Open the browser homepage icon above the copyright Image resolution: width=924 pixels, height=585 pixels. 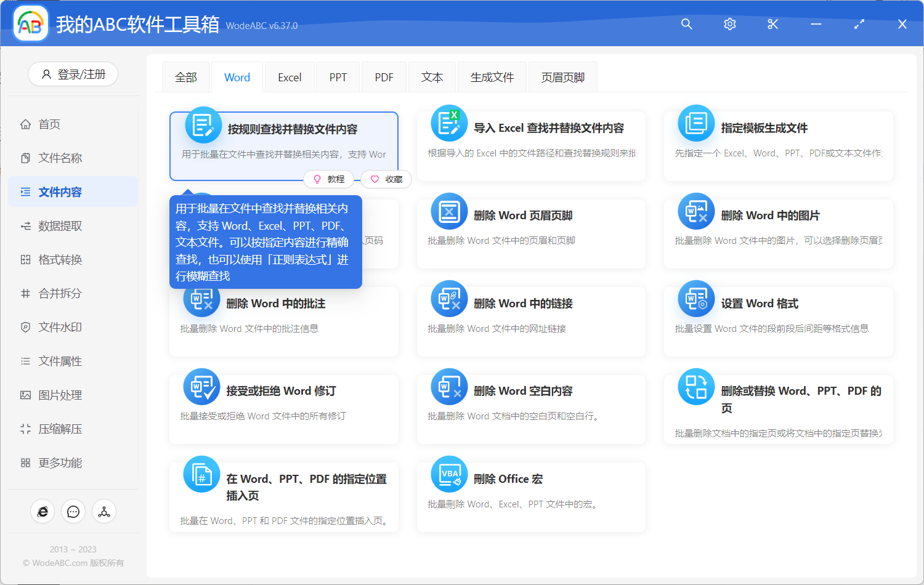coord(43,511)
